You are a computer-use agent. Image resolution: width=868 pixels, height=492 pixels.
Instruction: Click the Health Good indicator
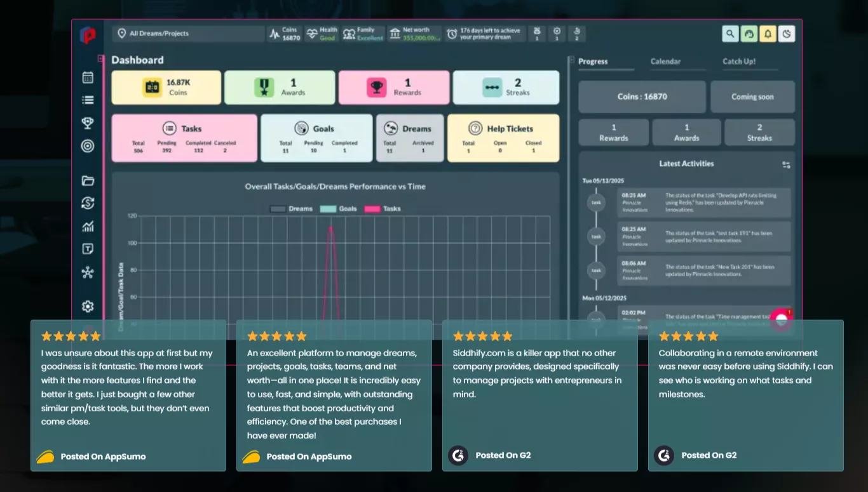tap(322, 34)
